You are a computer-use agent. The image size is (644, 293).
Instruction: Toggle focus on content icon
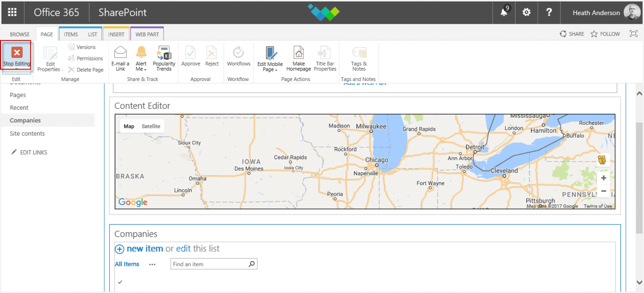tap(632, 34)
